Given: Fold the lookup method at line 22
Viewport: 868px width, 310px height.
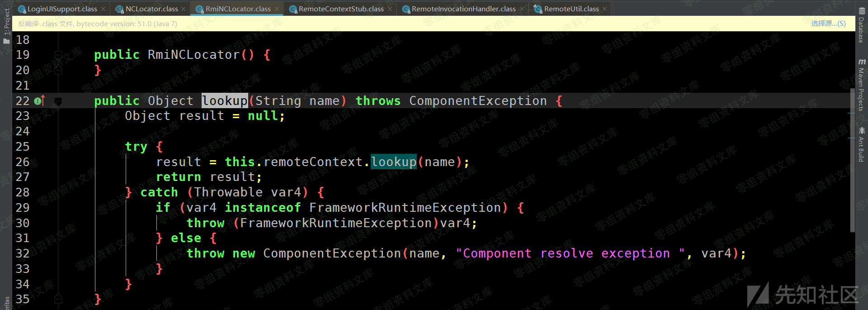Looking at the screenshot, I should [58, 101].
